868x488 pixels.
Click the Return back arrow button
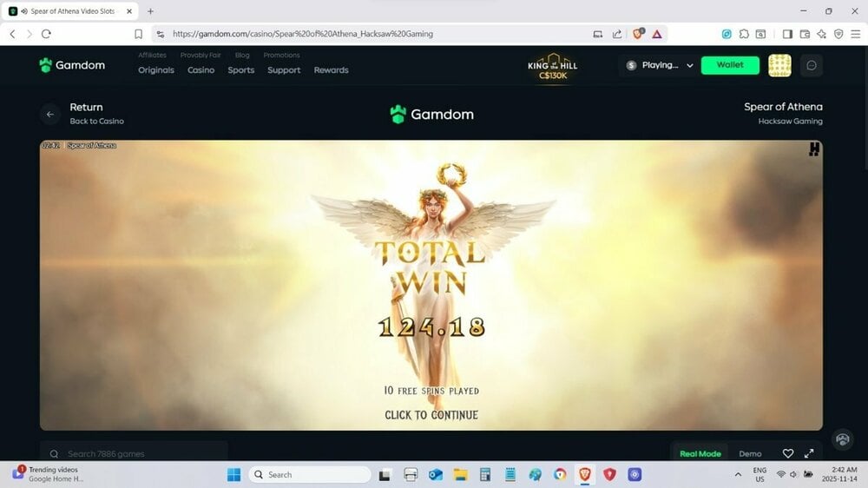tap(50, 114)
